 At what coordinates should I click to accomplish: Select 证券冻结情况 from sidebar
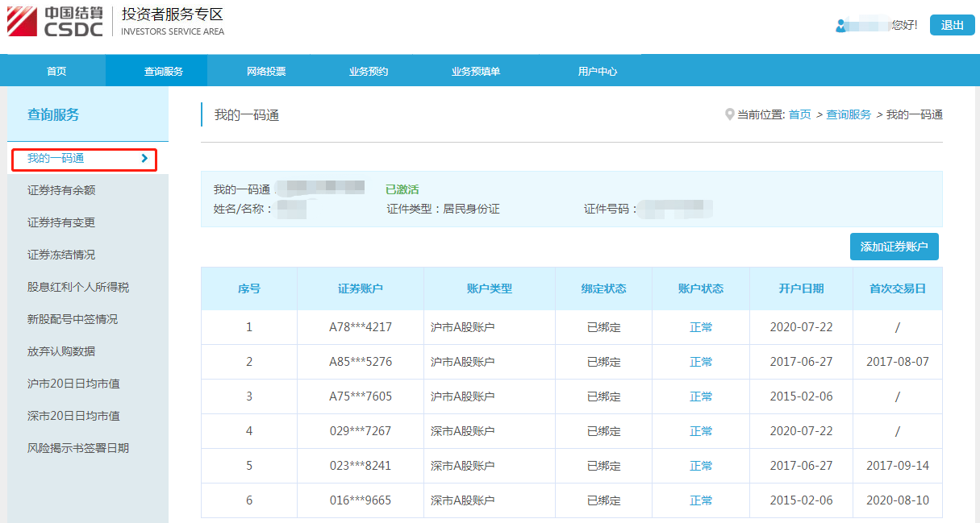coord(60,255)
